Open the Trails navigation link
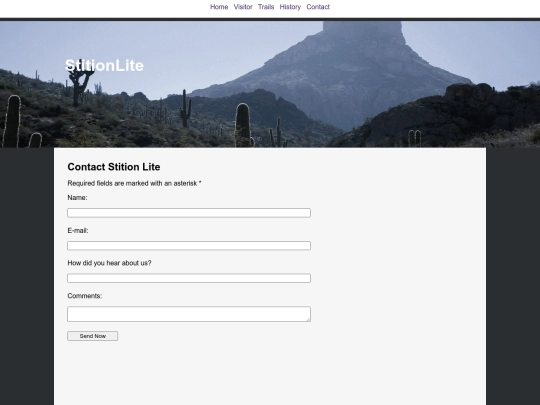 (x=266, y=7)
